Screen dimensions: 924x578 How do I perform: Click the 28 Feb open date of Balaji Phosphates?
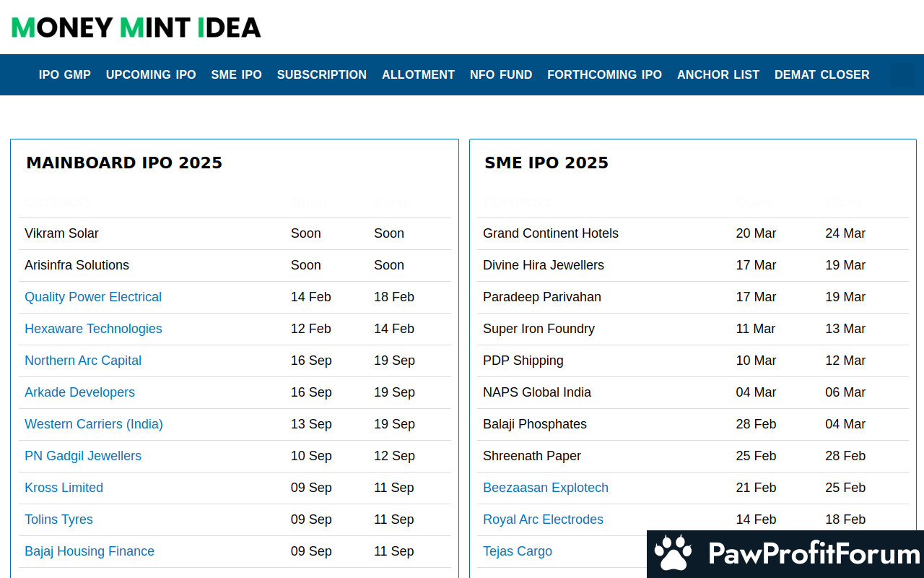tap(756, 424)
